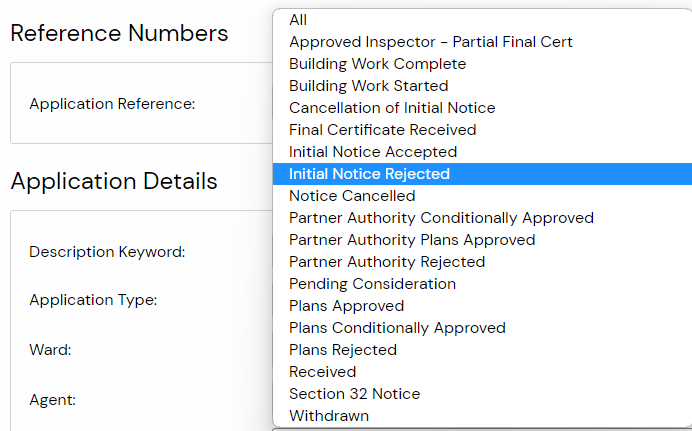
Task: Select "Final Certificate Received" option
Action: click(x=382, y=130)
